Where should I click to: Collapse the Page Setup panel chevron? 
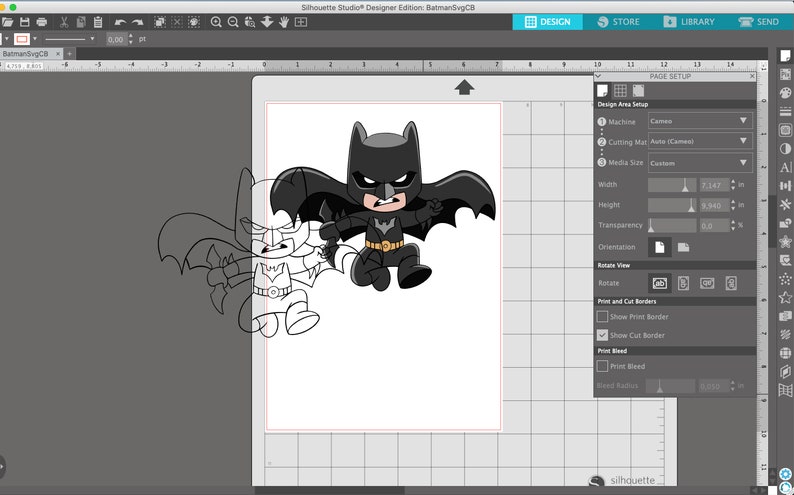(x=598, y=76)
